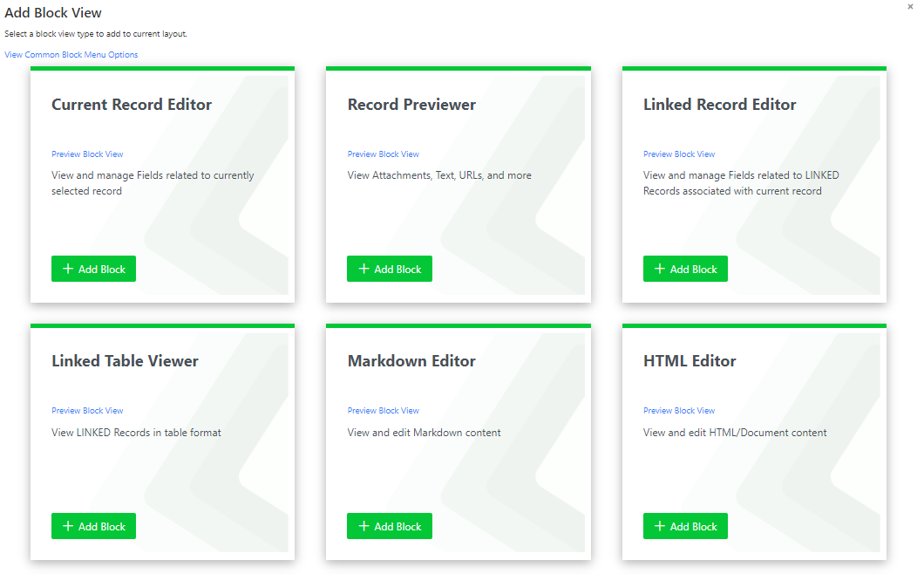The height and width of the screenshot is (574, 924).
Task: Preview the Record Previewer block view
Action: 384,154
